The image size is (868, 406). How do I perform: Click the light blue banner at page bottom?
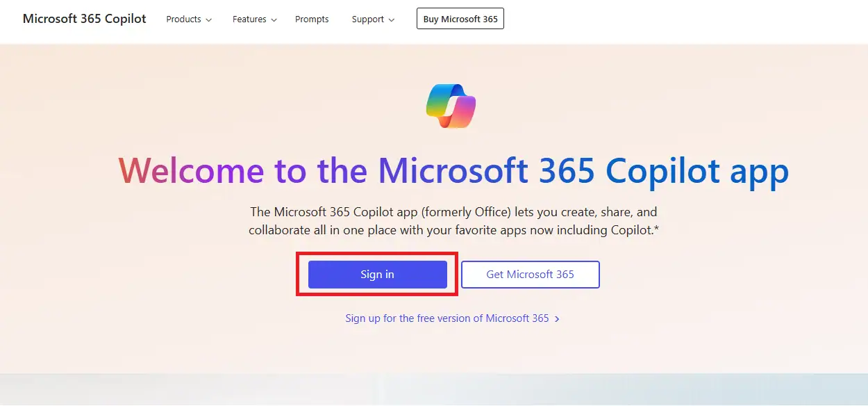tap(434, 389)
